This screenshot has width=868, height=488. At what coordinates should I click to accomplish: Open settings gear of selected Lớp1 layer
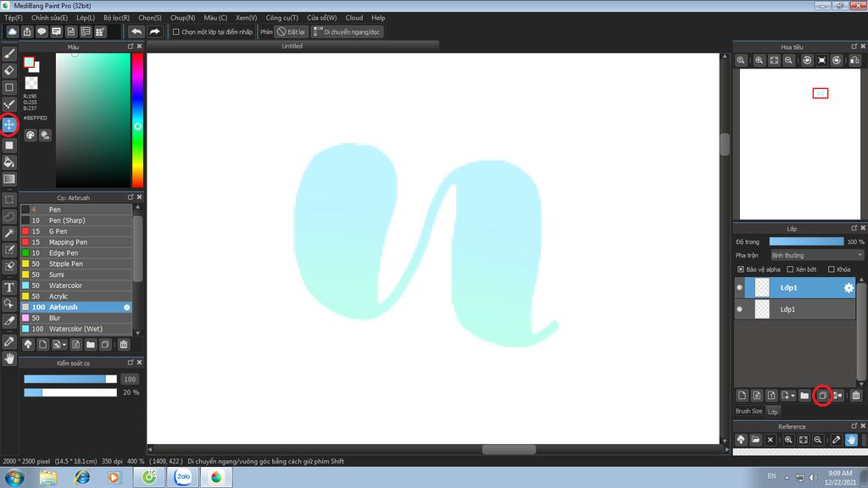pos(848,288)
